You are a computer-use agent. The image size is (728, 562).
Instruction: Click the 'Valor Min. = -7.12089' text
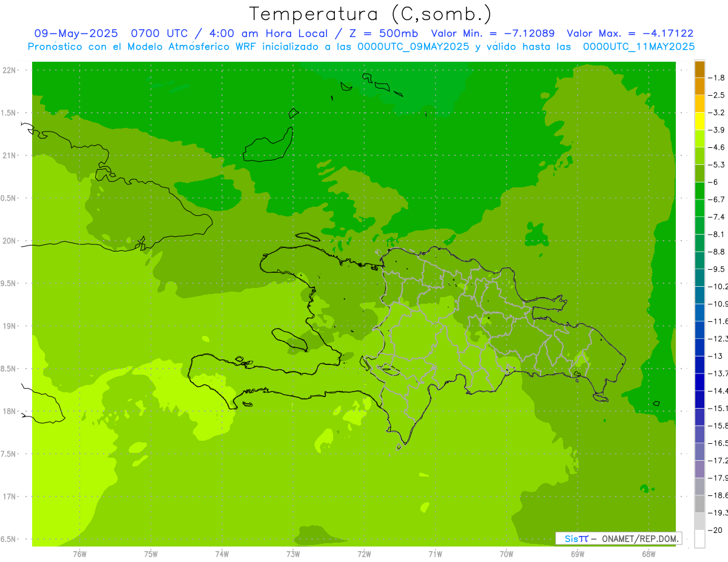[x=493, y=34]
